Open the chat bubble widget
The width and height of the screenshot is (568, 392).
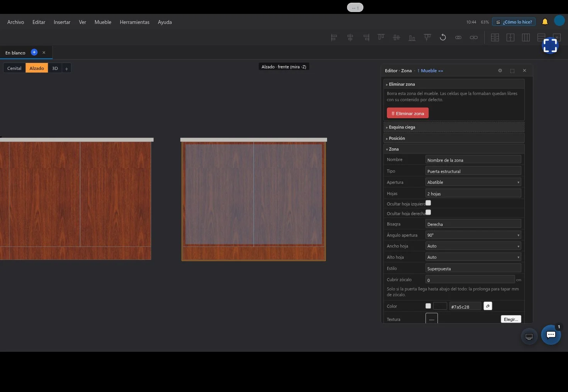(x=551, y=335)
